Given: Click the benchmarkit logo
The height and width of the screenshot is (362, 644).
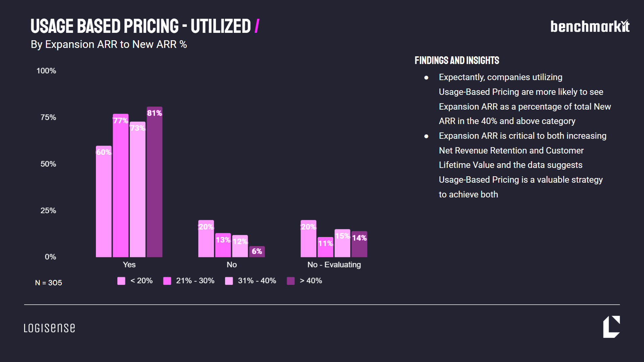Looking at the screenshot, I should (590, 26).
